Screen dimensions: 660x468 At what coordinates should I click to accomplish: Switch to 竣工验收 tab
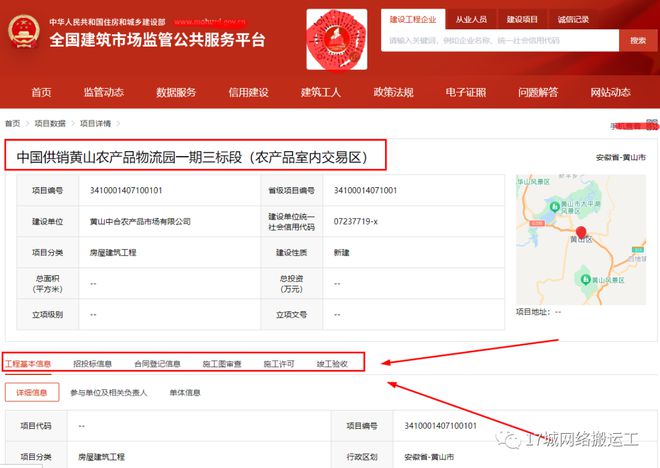pyautogui.click(x=333, y=364)
